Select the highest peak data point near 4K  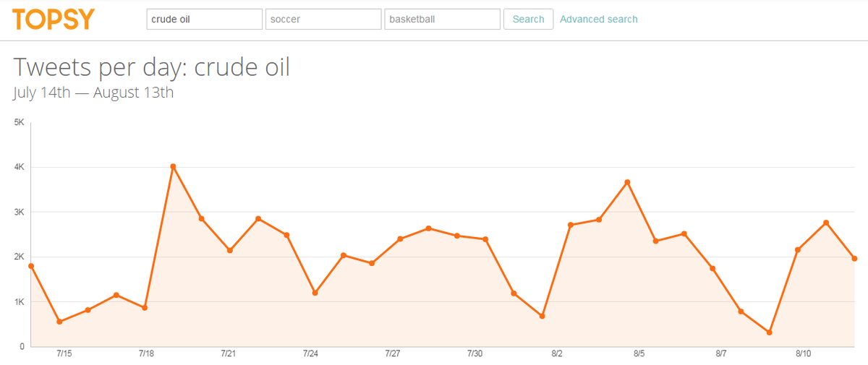173,166
